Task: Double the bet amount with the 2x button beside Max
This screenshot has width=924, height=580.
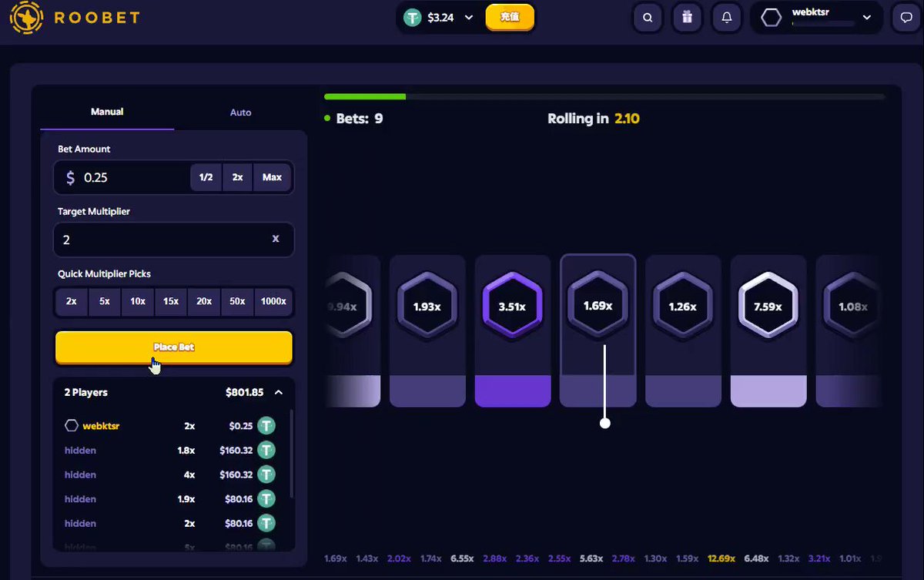Action: click(238, 177)
